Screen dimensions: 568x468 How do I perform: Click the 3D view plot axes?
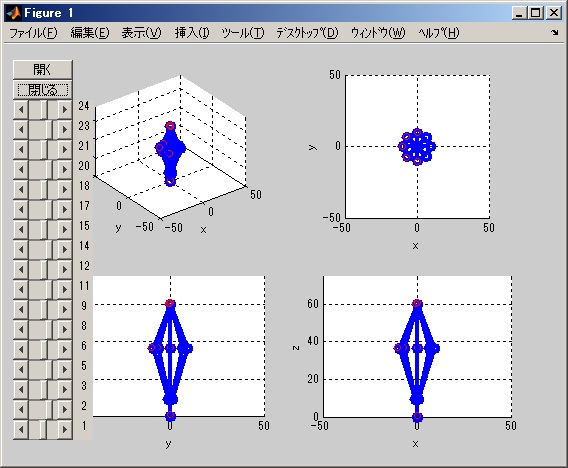click(170, 149)
